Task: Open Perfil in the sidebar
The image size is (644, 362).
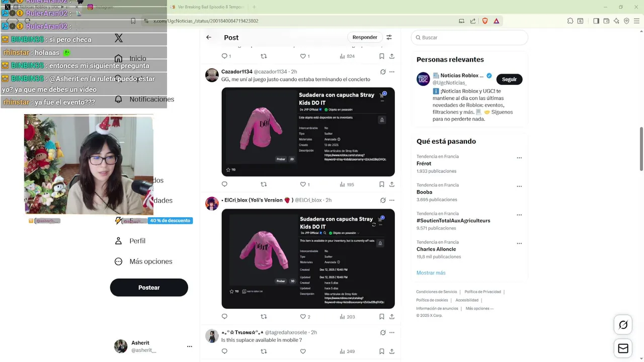Action: click(130, 241)
